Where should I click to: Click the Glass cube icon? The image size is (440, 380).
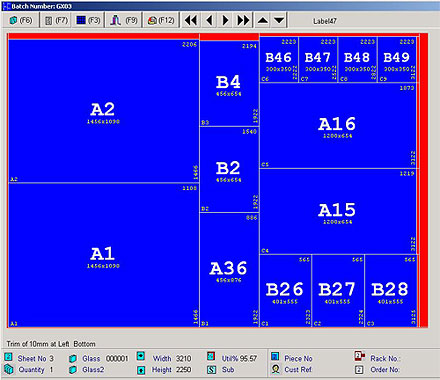tap(73, 358)
